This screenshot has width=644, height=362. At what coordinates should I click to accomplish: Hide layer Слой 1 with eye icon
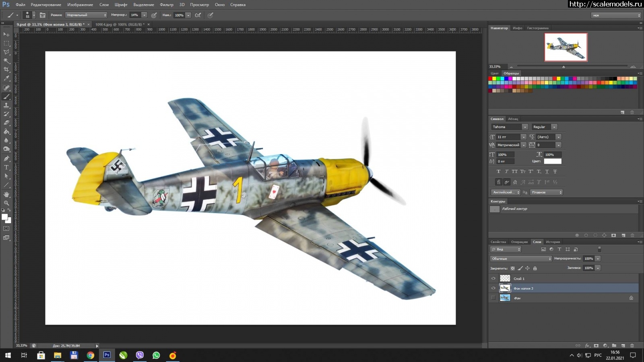pyautogui.click(x=493, y=278)
